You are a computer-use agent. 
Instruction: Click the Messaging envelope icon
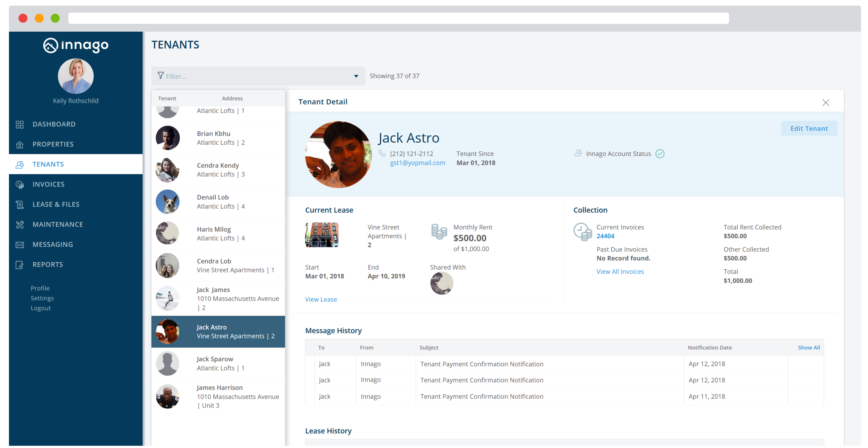point(20,245)
